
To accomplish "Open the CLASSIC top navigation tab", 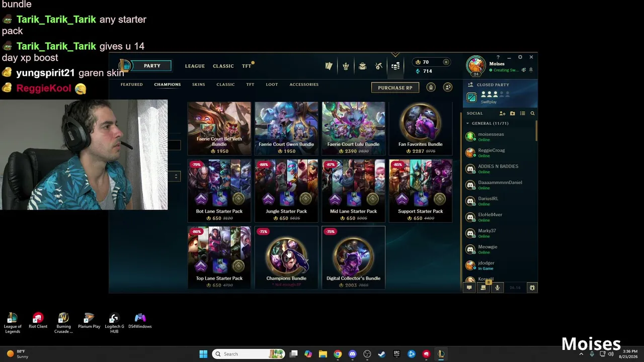I will tap(223, 66).
